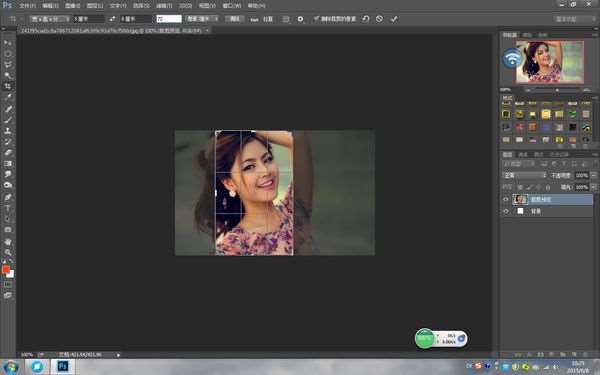Image resolution: width=600 pixels, height=375 pixels.
Task: Open the Windows Start menu
Action: (x=10, y=367)
